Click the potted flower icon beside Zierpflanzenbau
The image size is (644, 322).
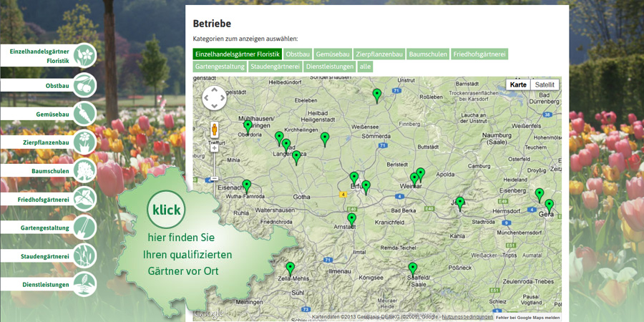pos(85,142)
